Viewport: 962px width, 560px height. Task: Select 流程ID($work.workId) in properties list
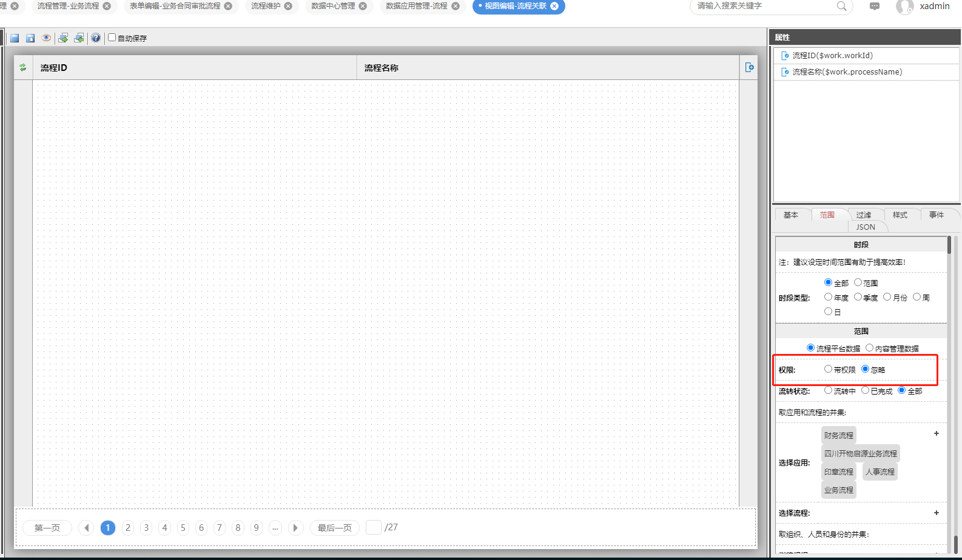click(866, 55)
